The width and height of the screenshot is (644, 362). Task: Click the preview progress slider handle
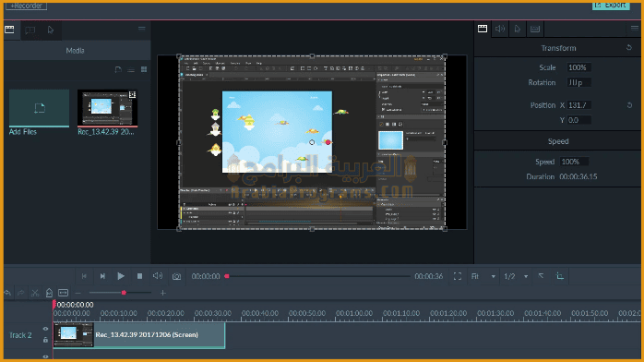pyautogui.click(x=227, y=276)
